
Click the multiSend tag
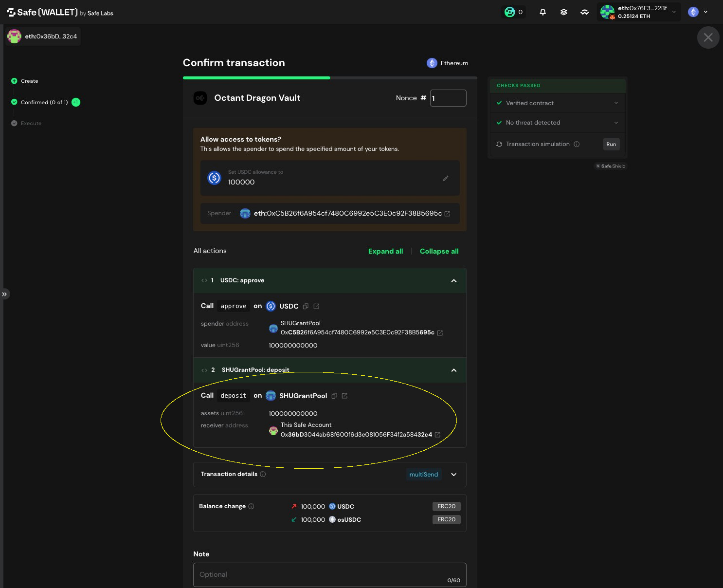(x=424, y=475)
